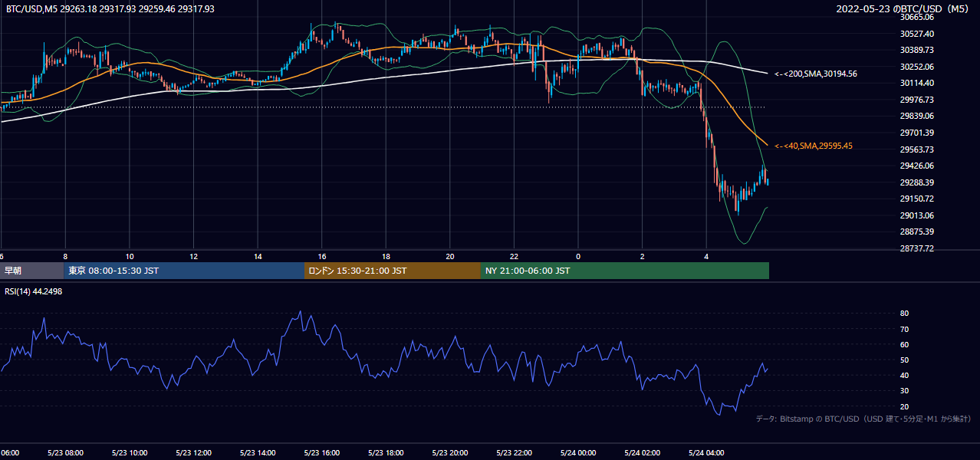This screenshot has width=980, height=460.
Task: Click the Bitstamp data source note
Action: [x=864, y=419]
